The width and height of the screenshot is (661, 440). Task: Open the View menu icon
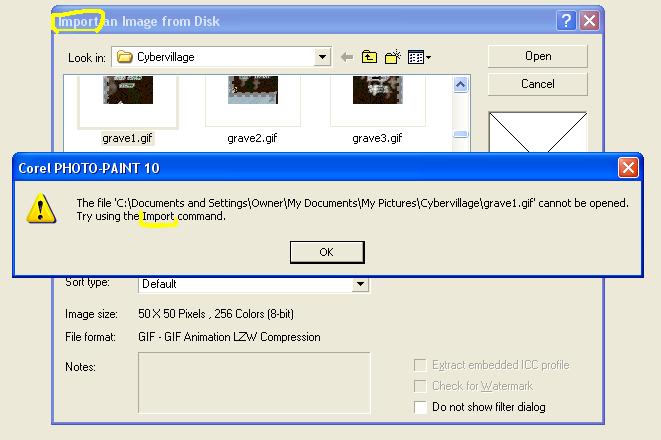click(x=419, y=58)
